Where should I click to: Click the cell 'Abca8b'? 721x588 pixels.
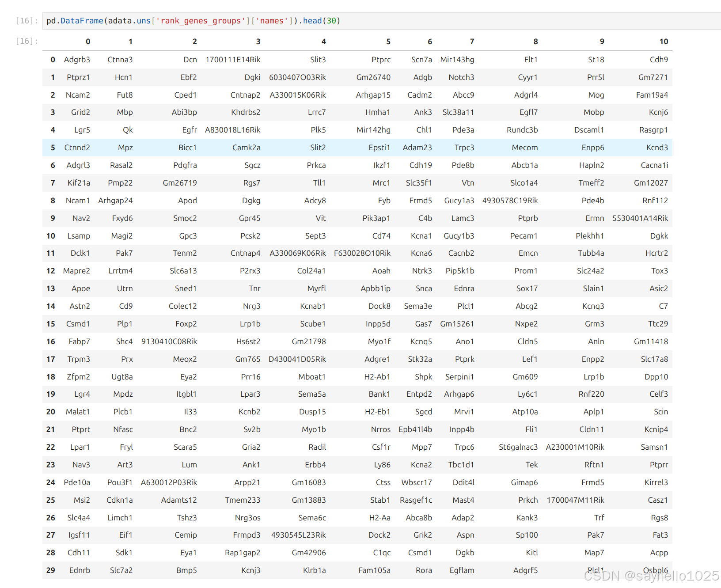click(x=419, y=518)
